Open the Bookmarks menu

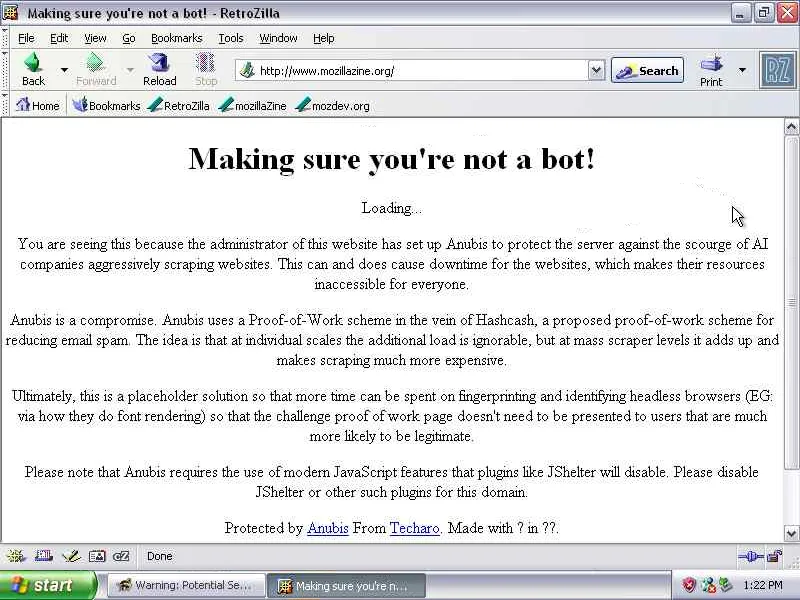click(177, 38)
